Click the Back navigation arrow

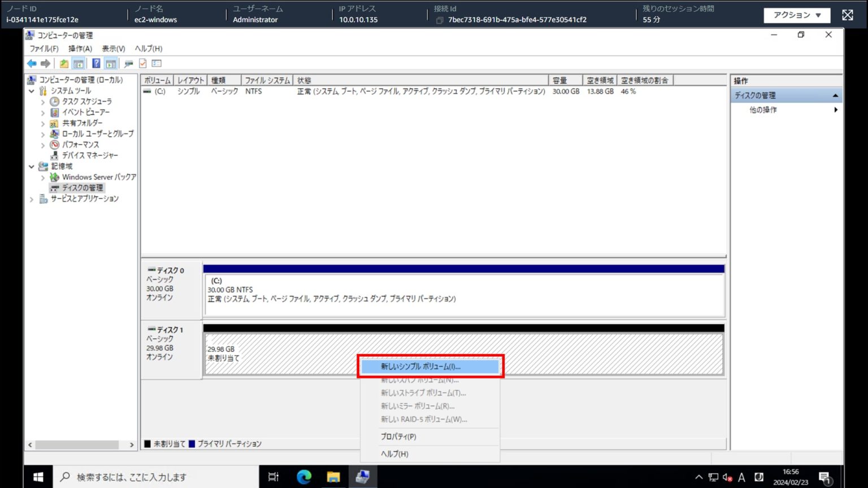(32, 63)
